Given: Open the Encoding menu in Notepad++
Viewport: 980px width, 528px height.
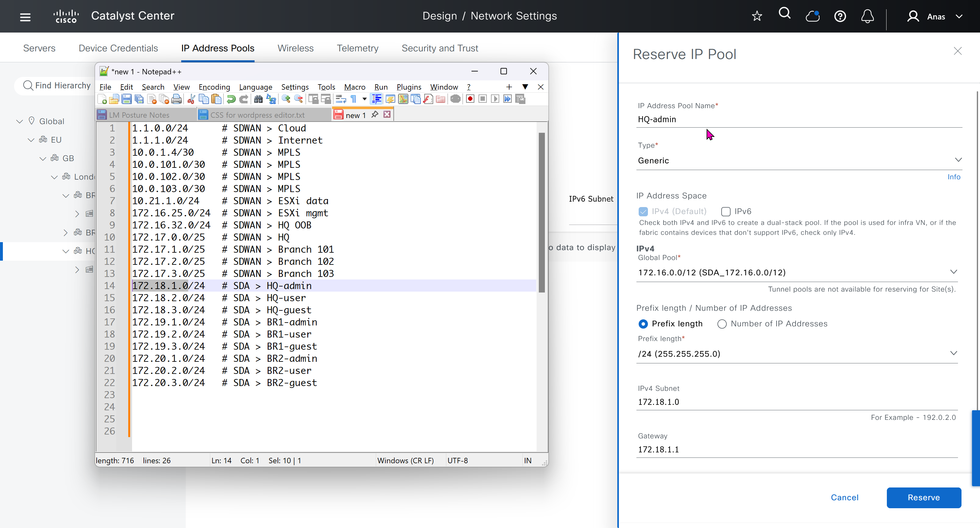Looking at the screenshot, I should (214, 87).
